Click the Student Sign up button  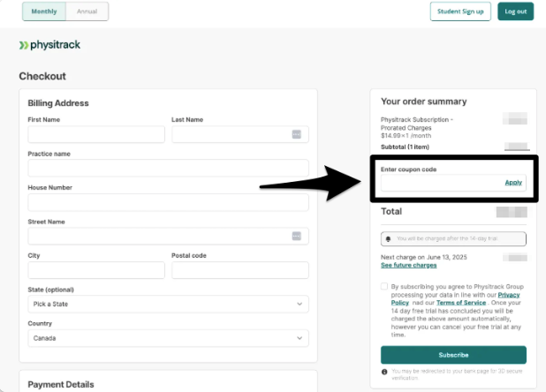click(x=460, y=11)
